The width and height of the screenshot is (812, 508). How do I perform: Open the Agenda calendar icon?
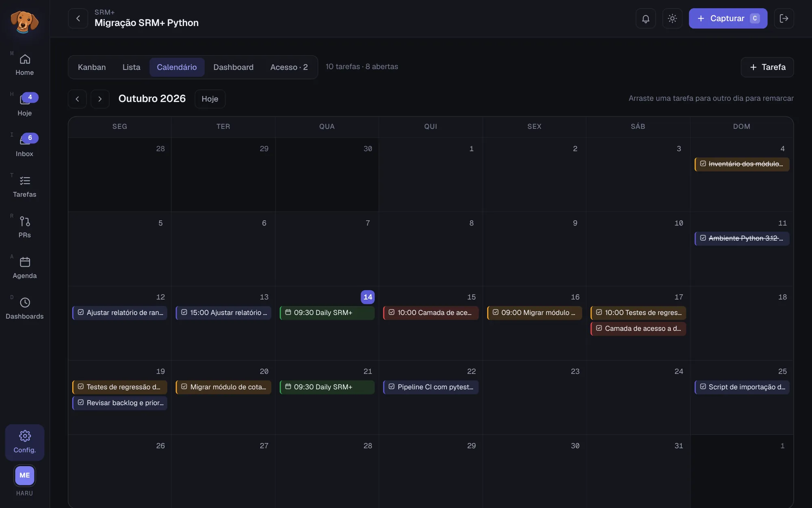point(25,262)
